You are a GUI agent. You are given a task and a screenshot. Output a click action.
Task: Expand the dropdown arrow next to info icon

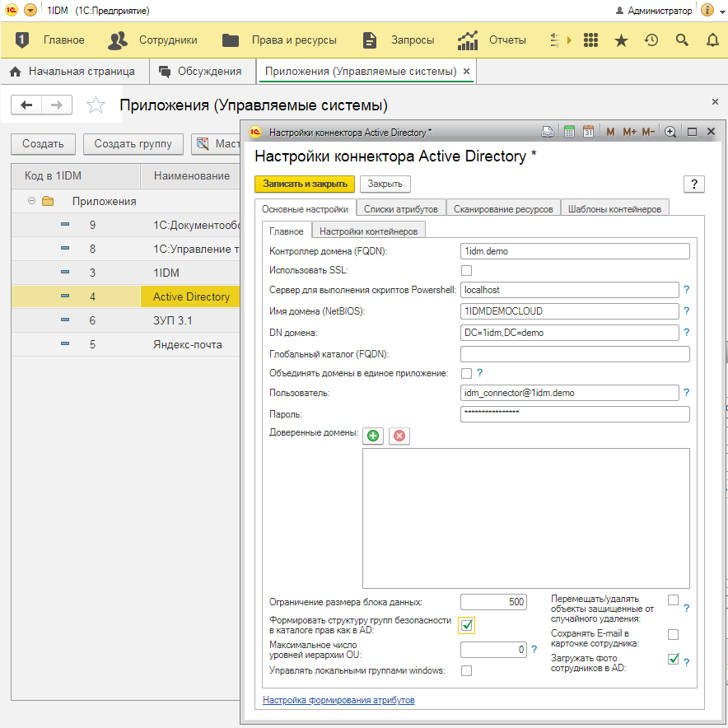pos(723,11)
